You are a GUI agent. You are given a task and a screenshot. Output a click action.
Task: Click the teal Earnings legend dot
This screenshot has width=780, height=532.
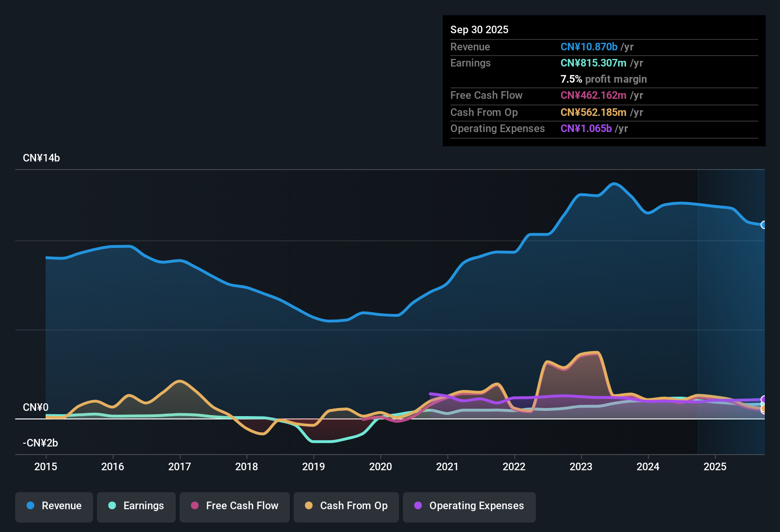coord(112,506)
